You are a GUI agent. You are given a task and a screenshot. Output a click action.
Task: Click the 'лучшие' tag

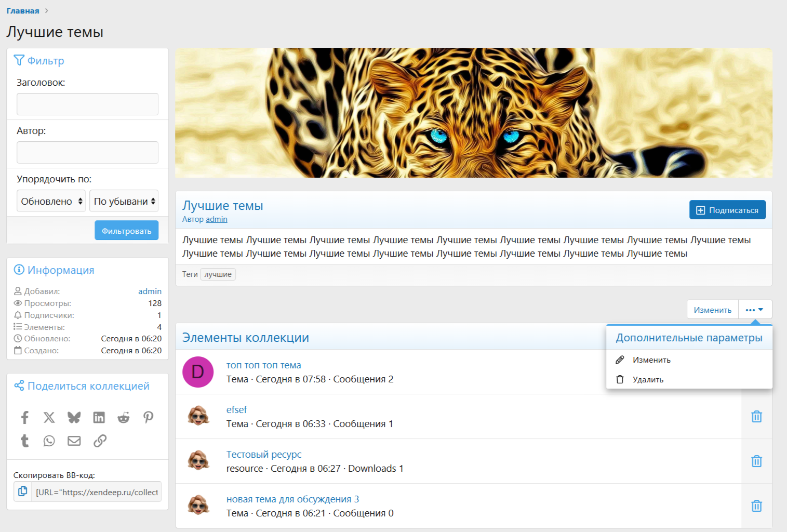point(218,274)
